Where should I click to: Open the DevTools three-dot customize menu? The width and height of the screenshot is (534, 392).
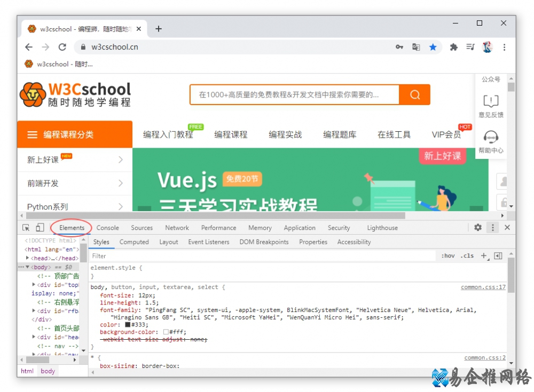[492, 227]
